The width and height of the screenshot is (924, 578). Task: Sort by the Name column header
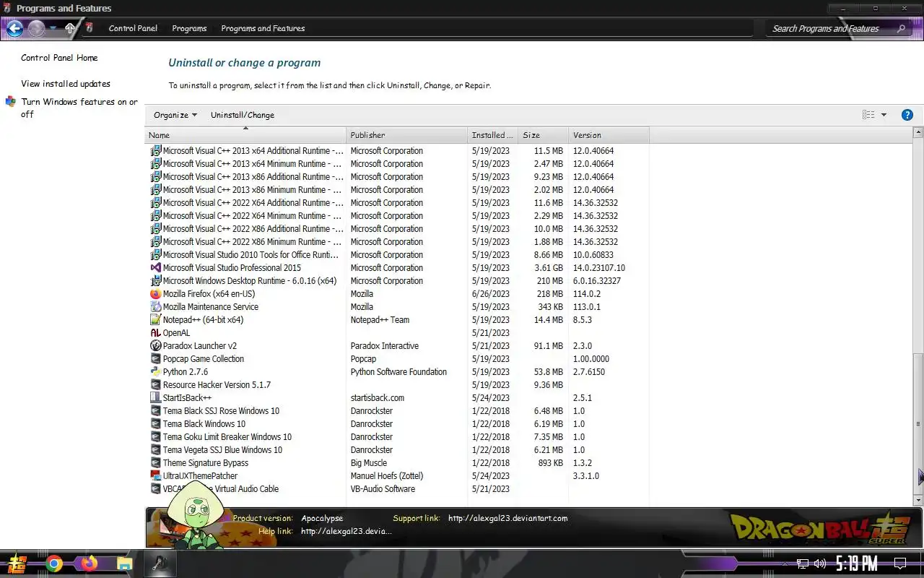[245, 135]
